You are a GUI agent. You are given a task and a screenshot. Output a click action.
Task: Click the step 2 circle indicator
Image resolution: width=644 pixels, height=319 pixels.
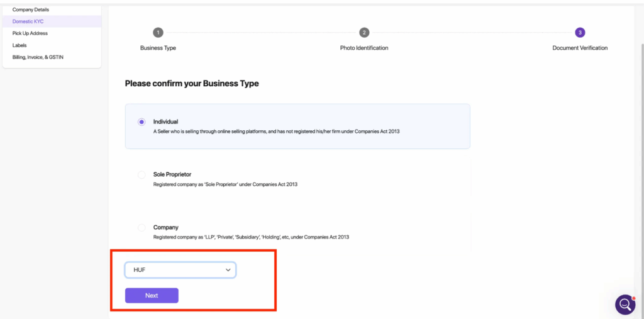tap(364, 33)
